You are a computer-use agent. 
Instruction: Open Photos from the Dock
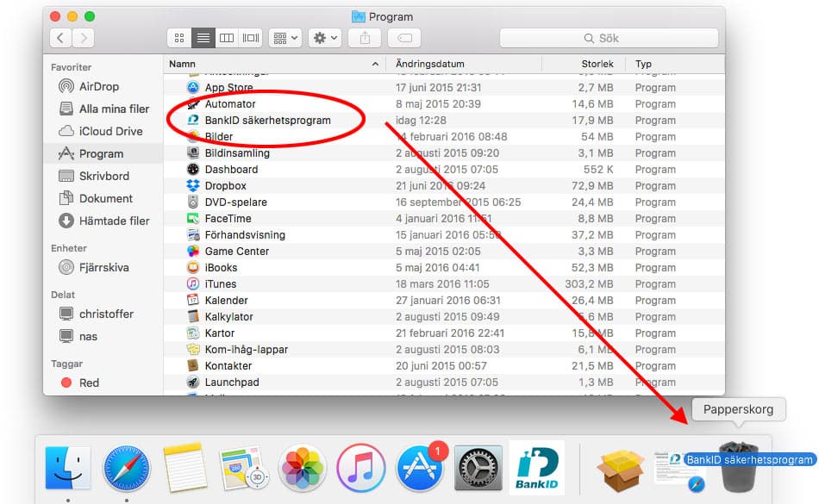(x=302, y=468)
